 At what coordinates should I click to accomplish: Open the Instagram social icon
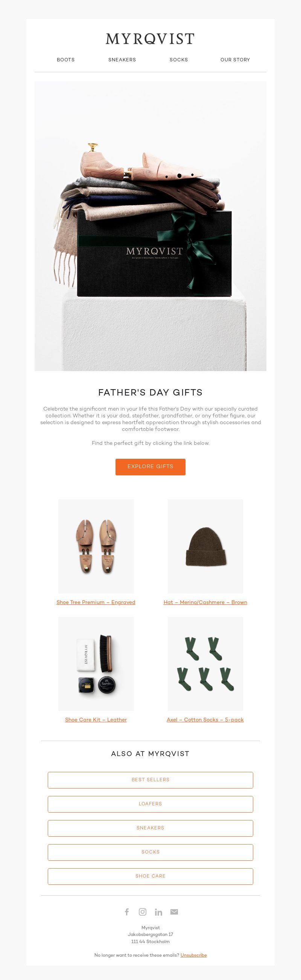click(x=143, y=912)
